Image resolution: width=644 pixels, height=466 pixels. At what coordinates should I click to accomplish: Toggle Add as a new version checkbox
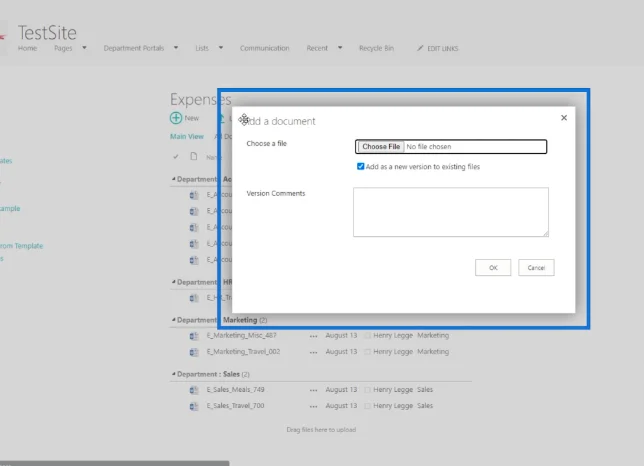click(x=361, y=166)
